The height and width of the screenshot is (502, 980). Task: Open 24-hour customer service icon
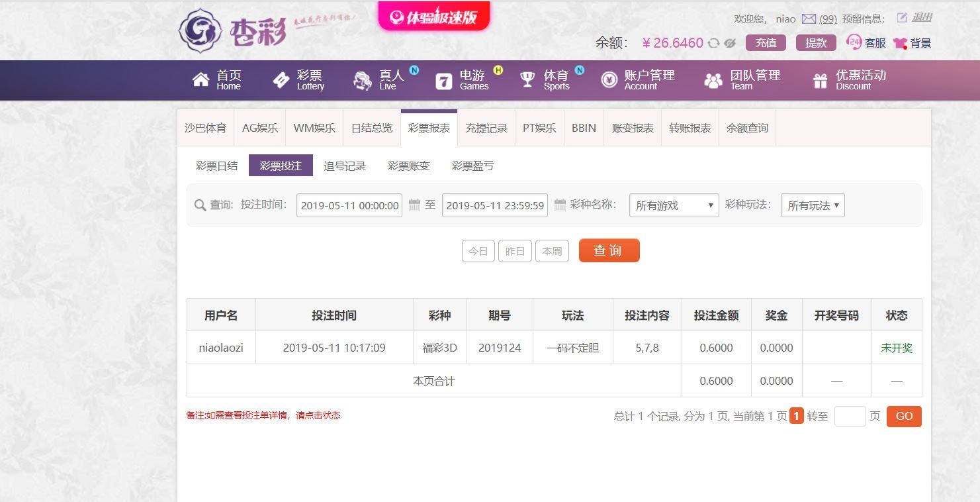[x=854, y=42]
